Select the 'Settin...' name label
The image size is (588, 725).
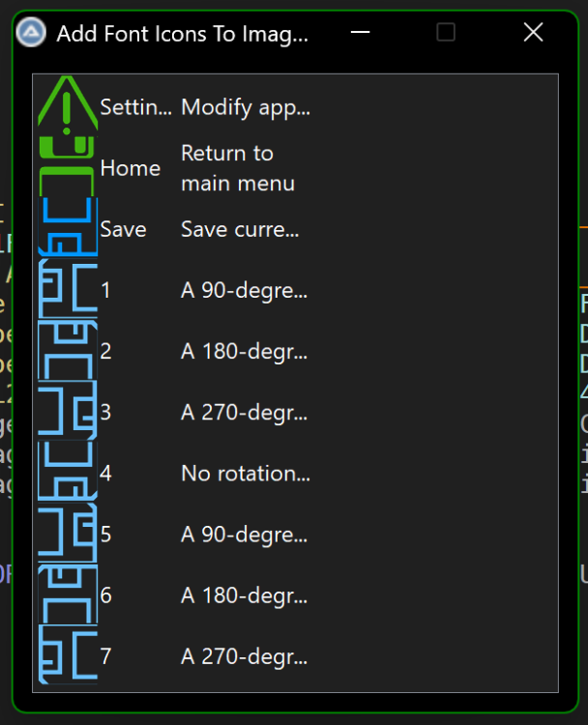[135, 107]
